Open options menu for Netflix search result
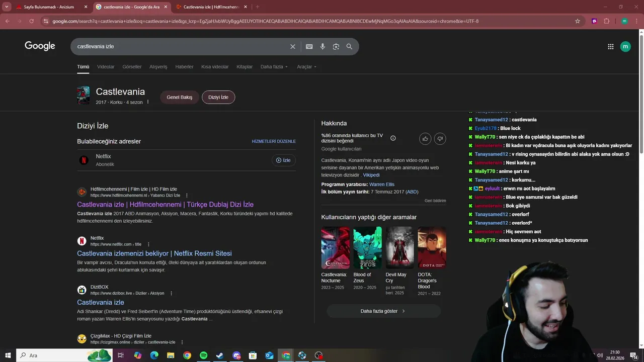The width and height of the screenshot is (644, 362). tap(148, 244)
